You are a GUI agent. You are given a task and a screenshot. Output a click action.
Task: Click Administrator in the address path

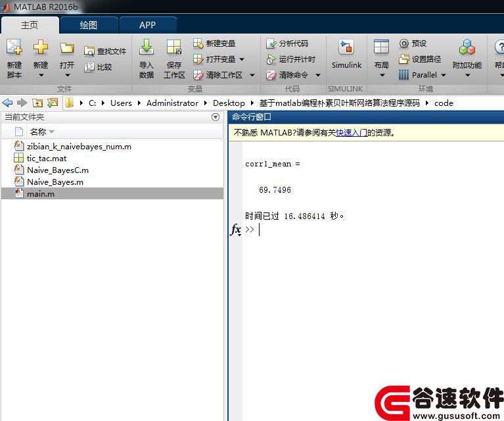[172, 103]
